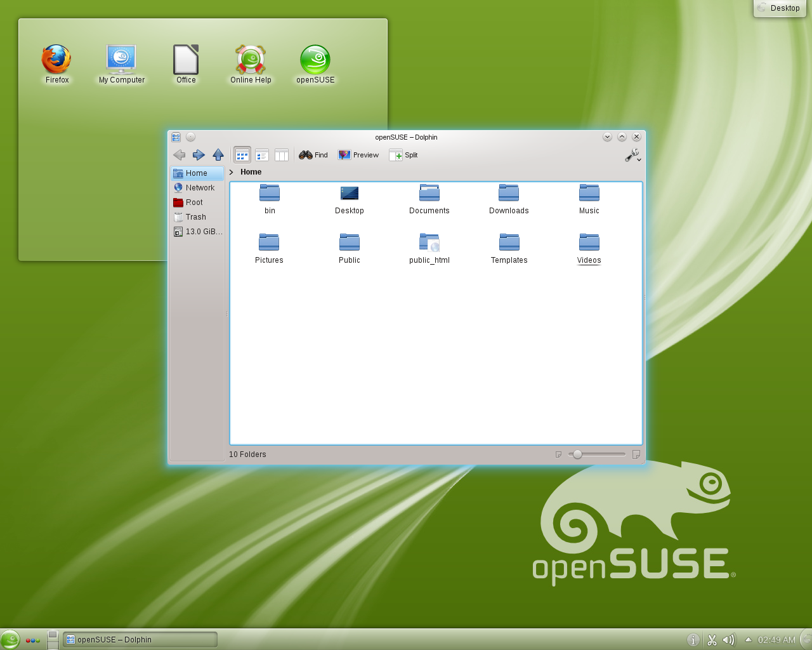Click the back navigation arrow in Dolphin
Image resolution: width=812 pixels, height=650 pixels.
(x=180, y=154)
